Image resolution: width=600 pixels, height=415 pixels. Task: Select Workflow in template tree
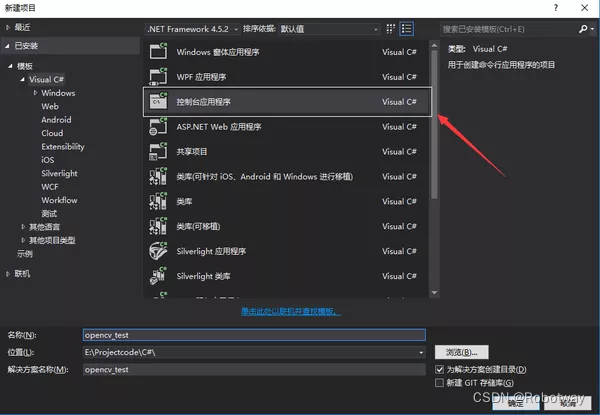pyautogui.click(x=59, y=200)
